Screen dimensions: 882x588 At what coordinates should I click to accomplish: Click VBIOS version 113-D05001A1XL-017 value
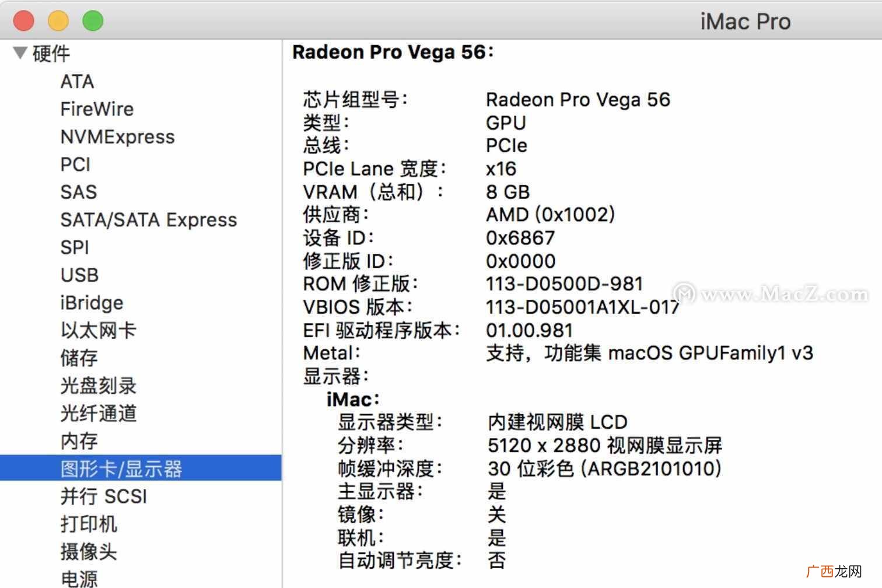tap(583, 307)
